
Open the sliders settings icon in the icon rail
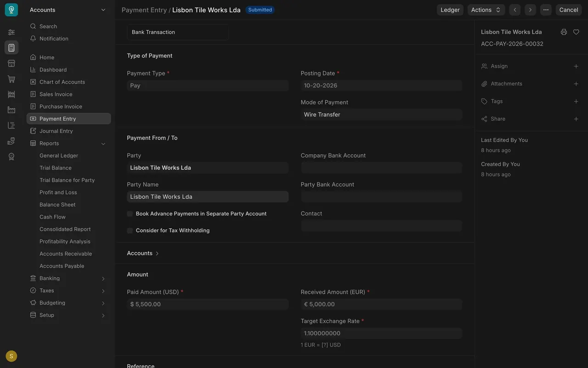11,32
